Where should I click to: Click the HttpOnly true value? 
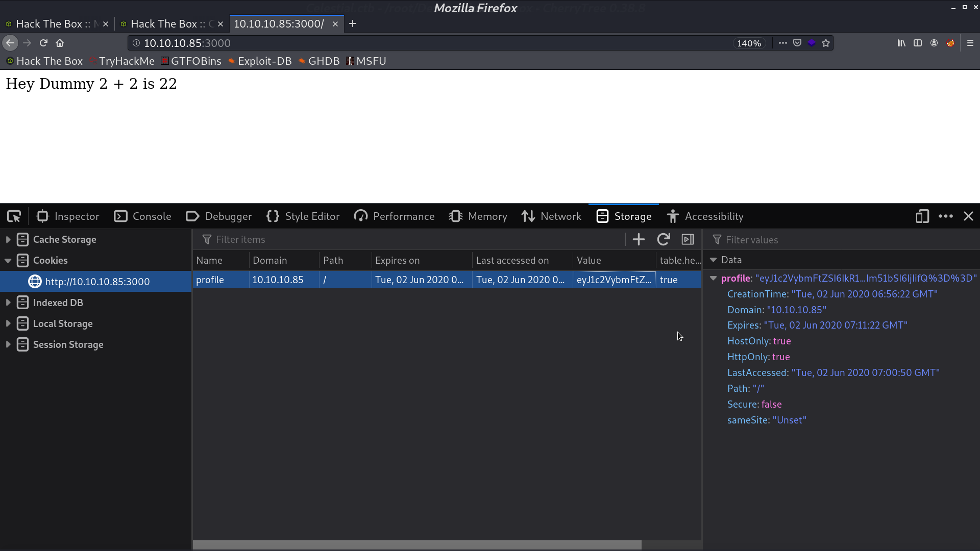[x=781, y=357]
